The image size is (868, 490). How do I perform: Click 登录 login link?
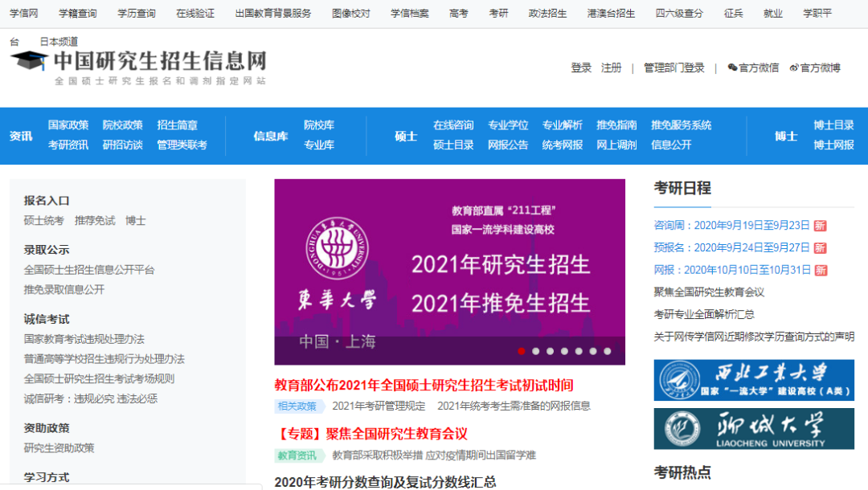pos(581,67)
